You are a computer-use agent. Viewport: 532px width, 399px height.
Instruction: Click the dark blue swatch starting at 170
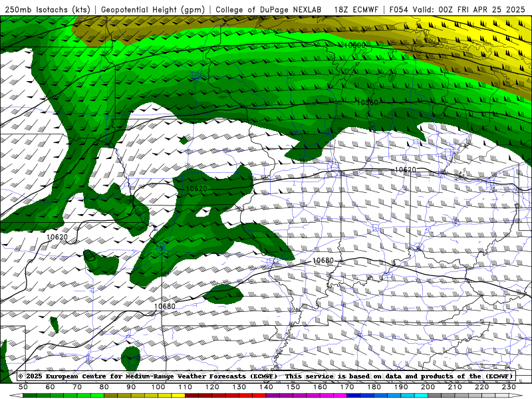coord(354,396)
